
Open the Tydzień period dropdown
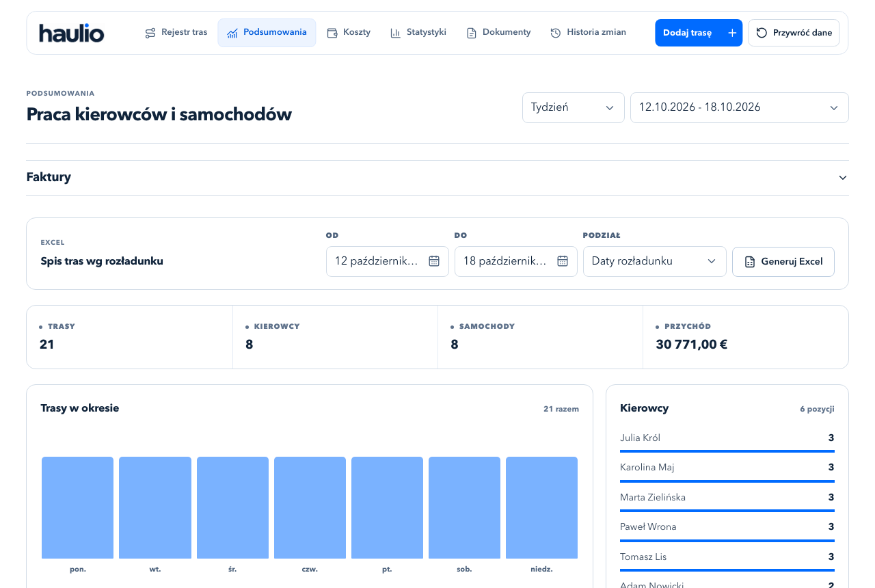[x=574, y=108]
